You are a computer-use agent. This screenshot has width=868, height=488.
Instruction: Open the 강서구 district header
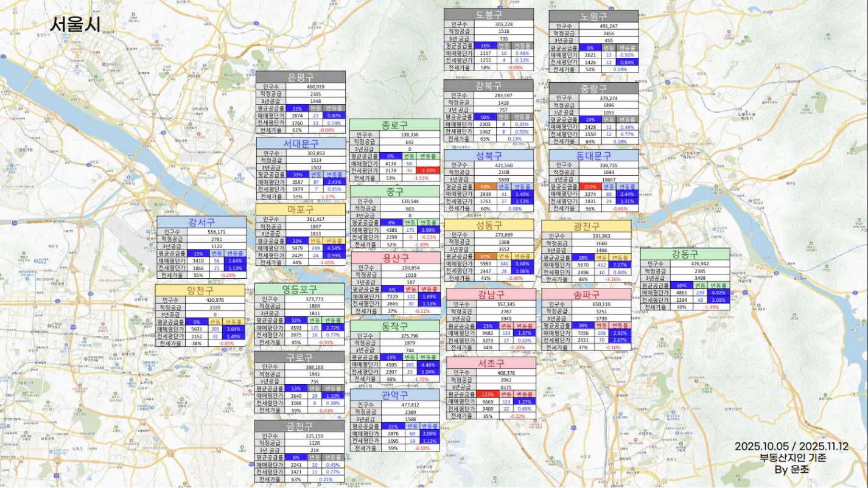click(x=201, y=222)
